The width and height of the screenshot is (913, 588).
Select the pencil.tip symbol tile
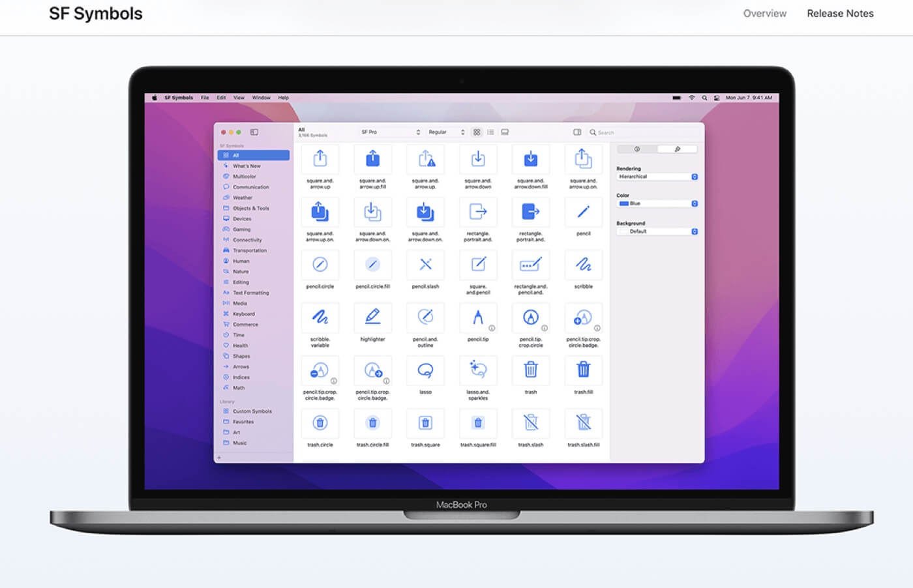(478, 317)
